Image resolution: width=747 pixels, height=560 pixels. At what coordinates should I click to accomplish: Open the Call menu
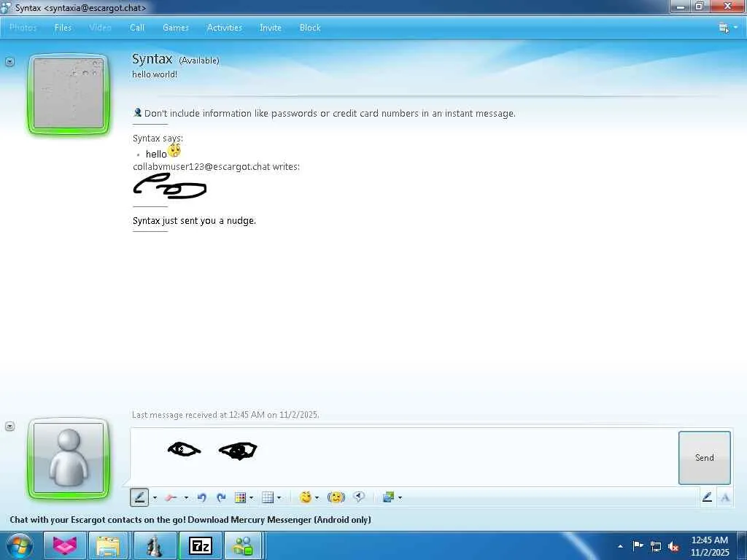[x=137, y=28]
